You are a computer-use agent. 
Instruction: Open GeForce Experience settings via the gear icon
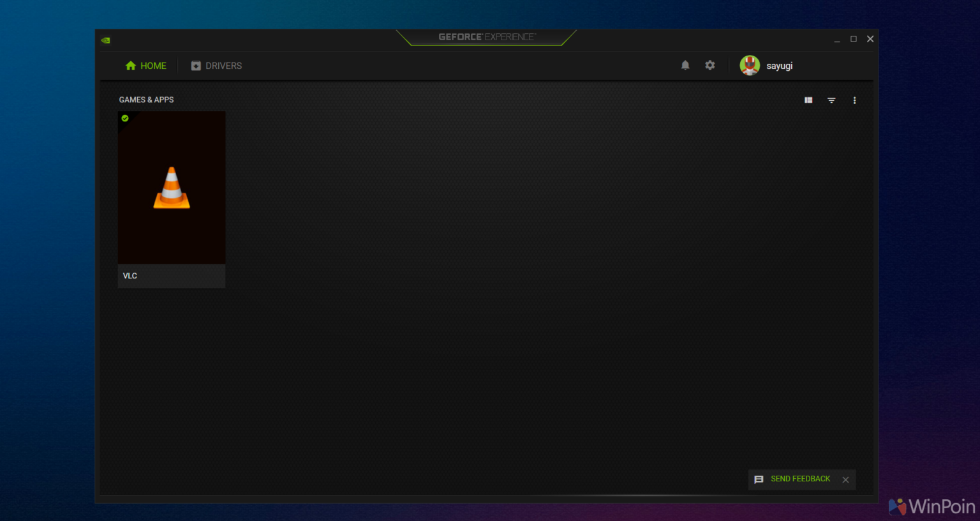click(709, 65)
